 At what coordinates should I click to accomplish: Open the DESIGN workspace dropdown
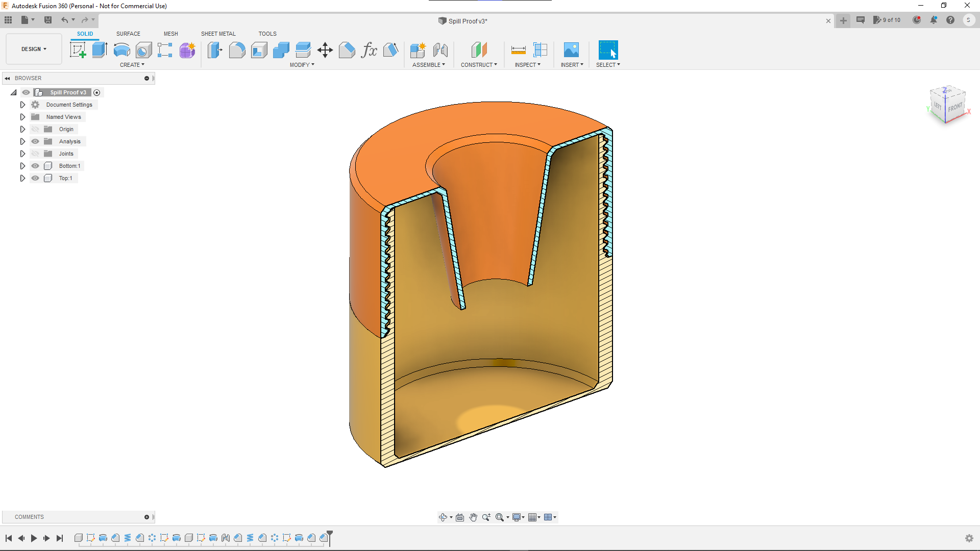34,49
